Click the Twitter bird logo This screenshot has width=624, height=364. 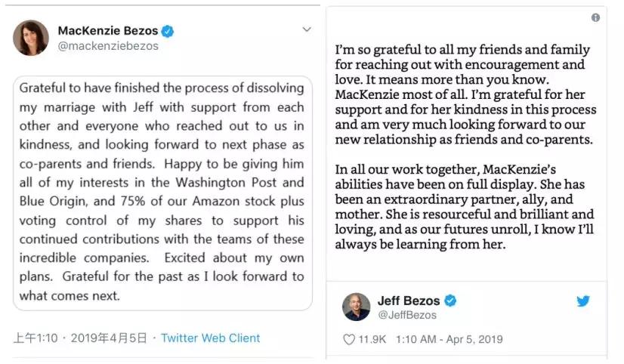coord(583,301)
